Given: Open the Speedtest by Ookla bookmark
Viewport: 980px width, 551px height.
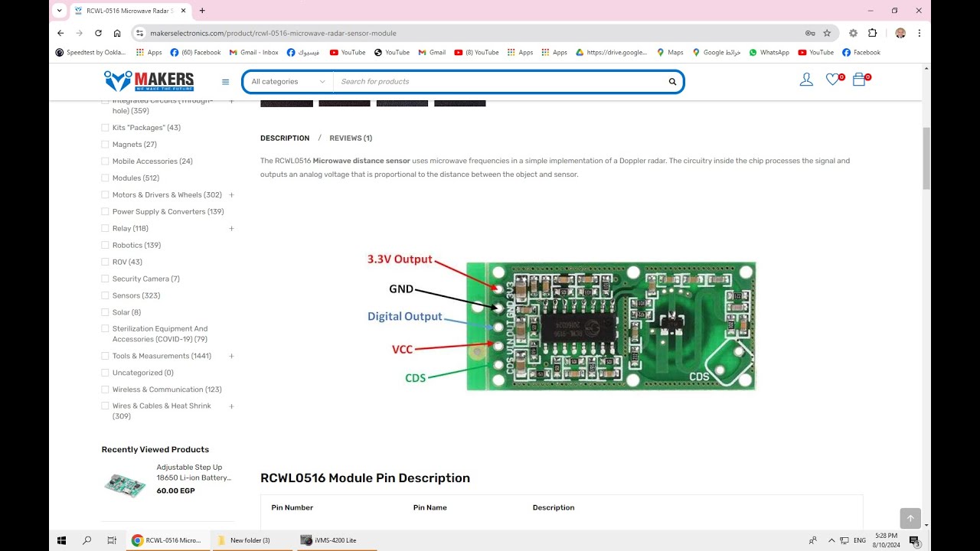Looking at the screenshot, I should 90,53.
